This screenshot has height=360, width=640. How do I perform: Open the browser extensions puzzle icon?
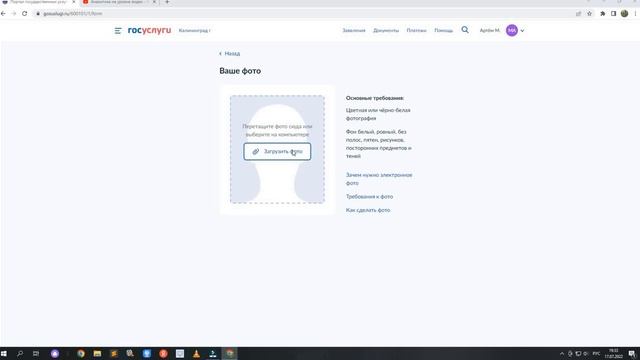click(x=602, y=13)
